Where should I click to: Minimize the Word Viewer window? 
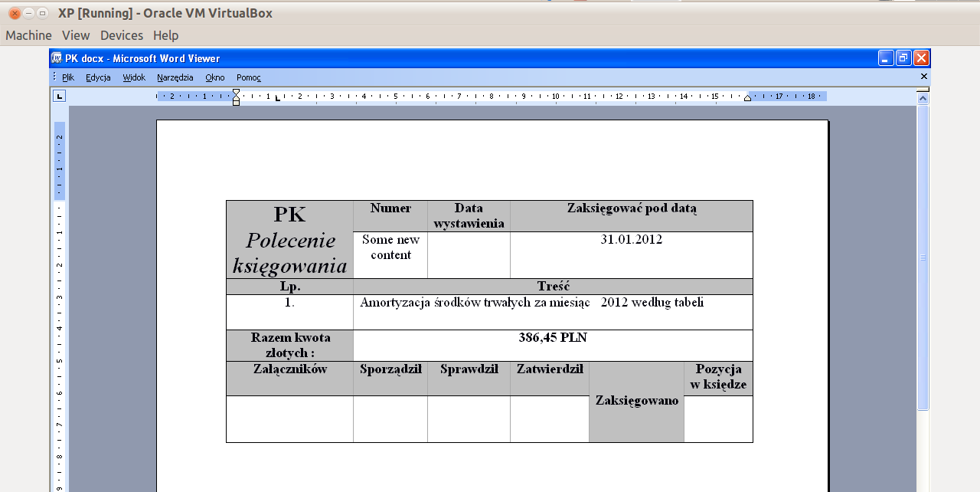coord(886,58)
